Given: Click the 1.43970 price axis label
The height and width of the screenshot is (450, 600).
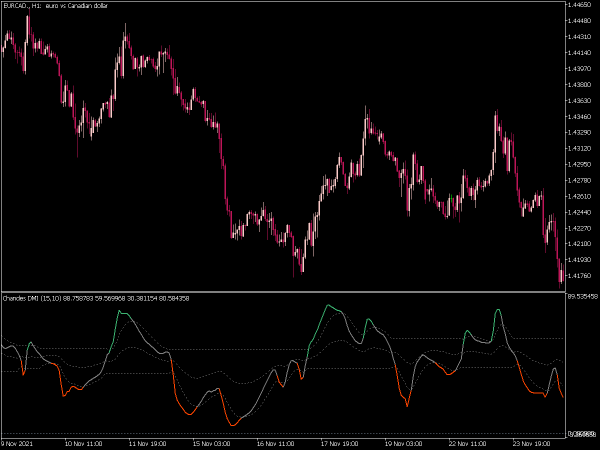Looking at the screenshot, I should click(579, 68).
